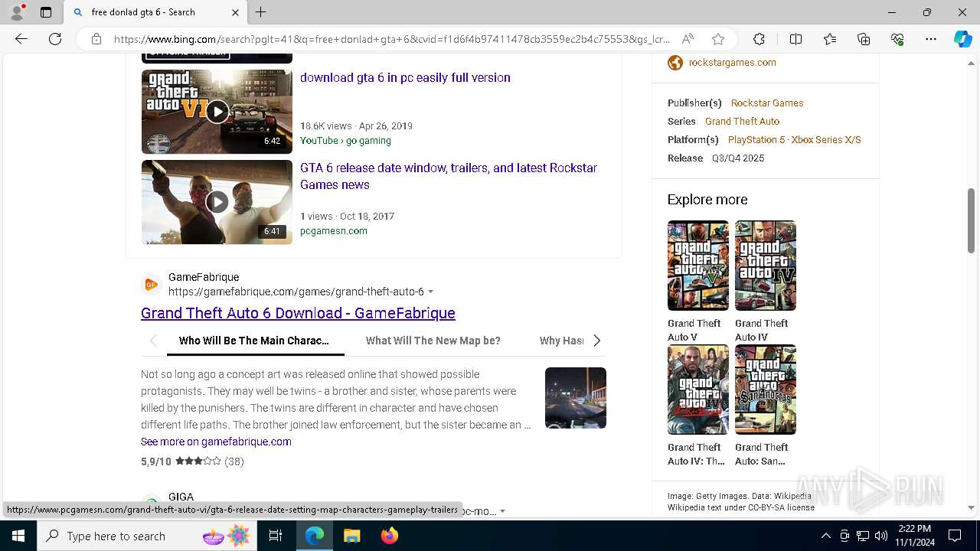Open a new tab
980x551 pixels.
point(261,12)
